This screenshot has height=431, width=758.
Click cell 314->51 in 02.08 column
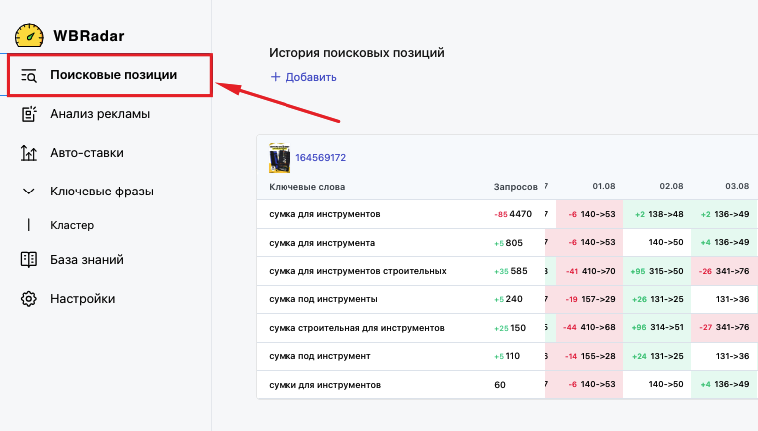coord(667,327)
